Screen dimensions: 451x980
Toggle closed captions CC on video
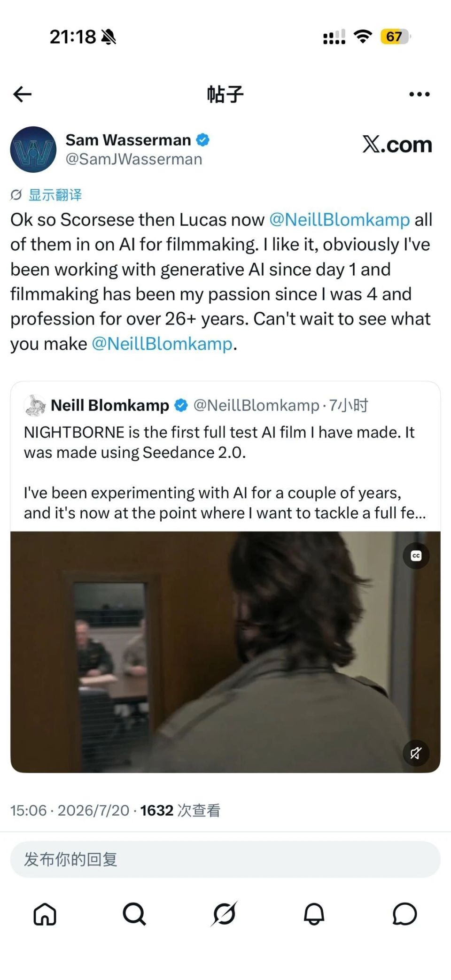pos(416,556)
